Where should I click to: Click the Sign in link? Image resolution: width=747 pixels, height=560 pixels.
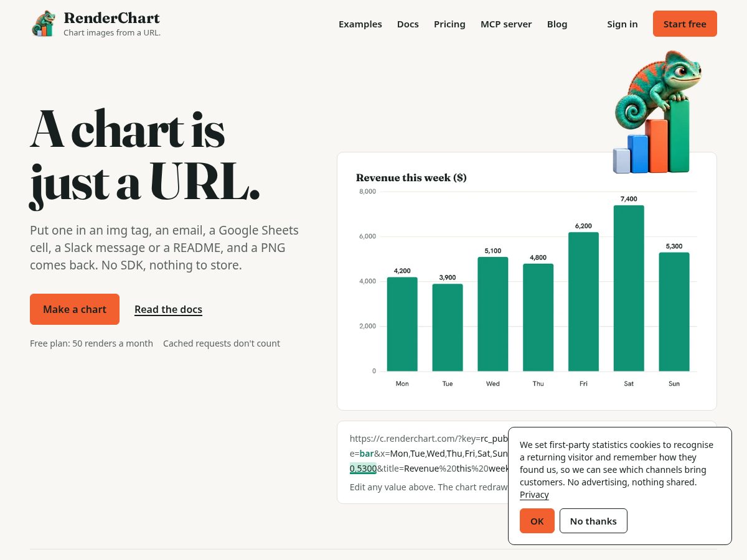pyautogui.click(x=622, y=24)
